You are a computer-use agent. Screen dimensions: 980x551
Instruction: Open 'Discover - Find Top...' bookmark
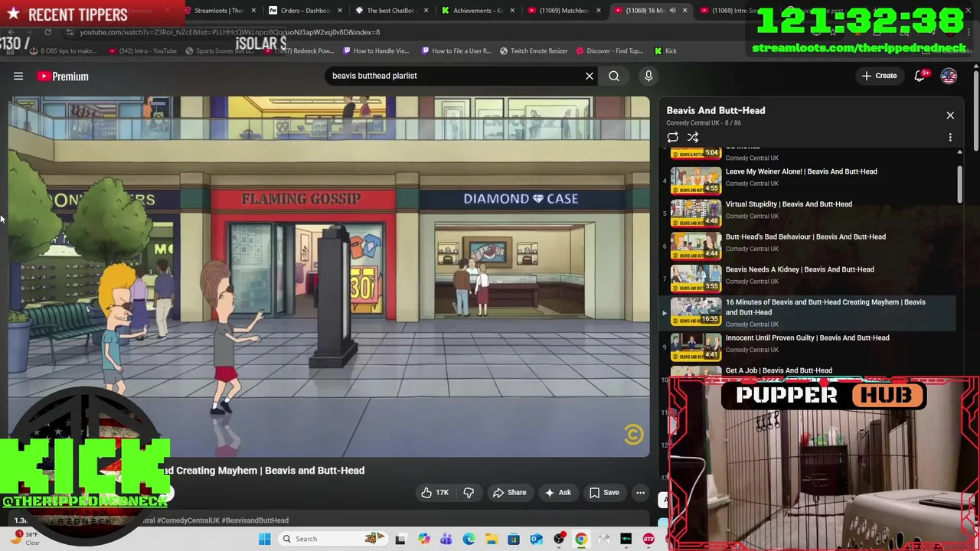[609, 51]
